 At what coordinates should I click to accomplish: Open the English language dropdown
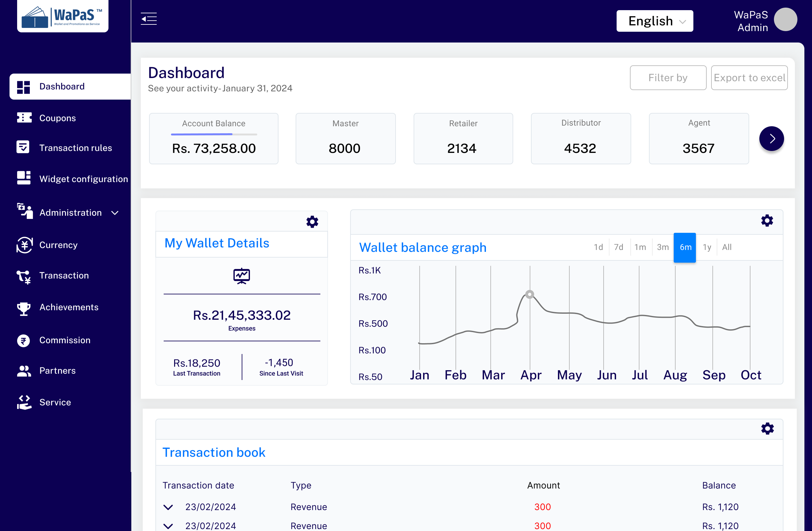pyautogui.click(x=654, y=21)
